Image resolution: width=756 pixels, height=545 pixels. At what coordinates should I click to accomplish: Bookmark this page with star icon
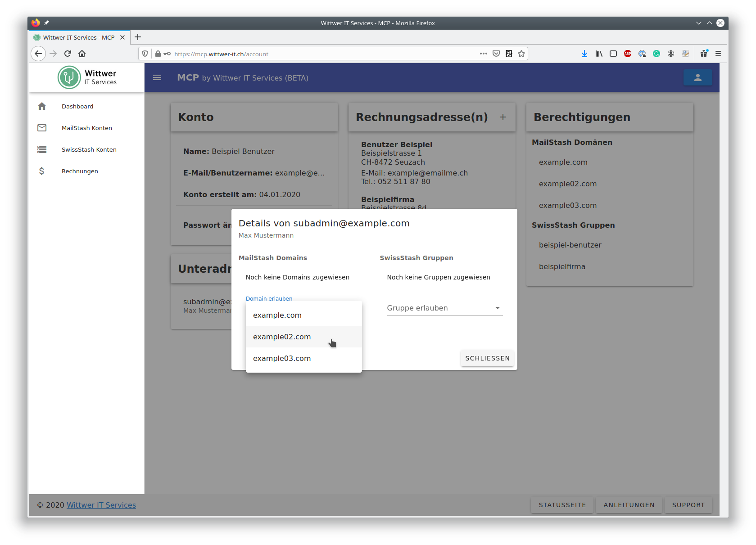[x=521, y=54]
